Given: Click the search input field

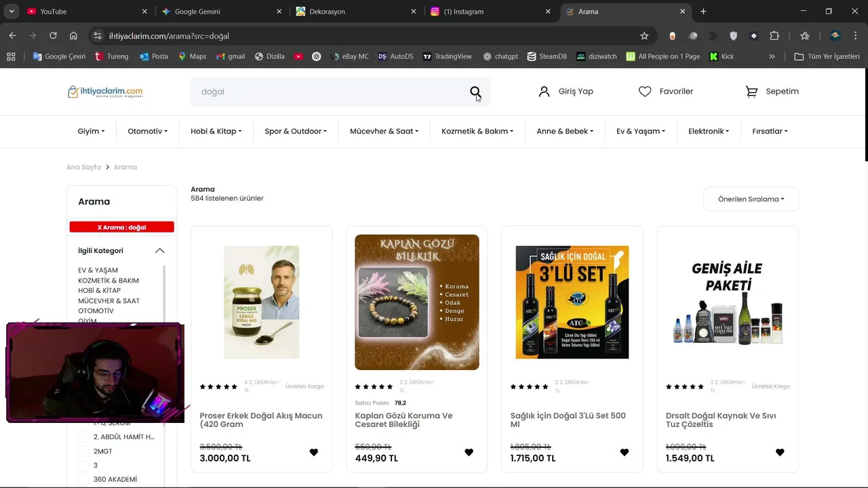Looking at the screenshot, I should coord(329,91).
